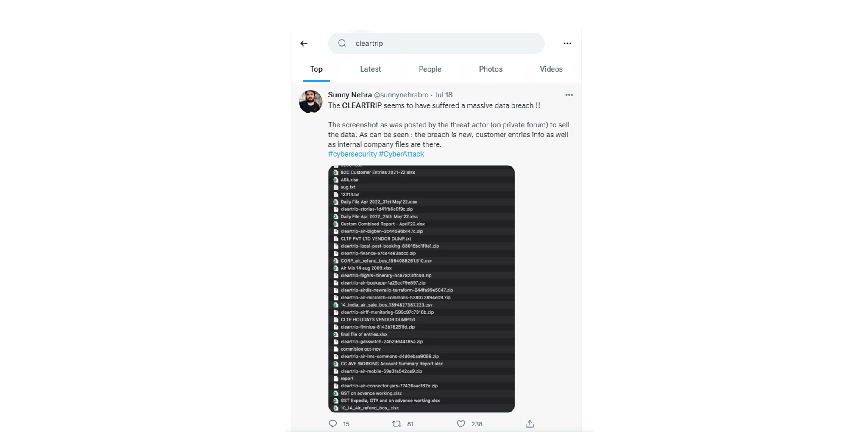
Task: Go to the Videos tab
Action: pyautogui.click(x=551, y=69)
